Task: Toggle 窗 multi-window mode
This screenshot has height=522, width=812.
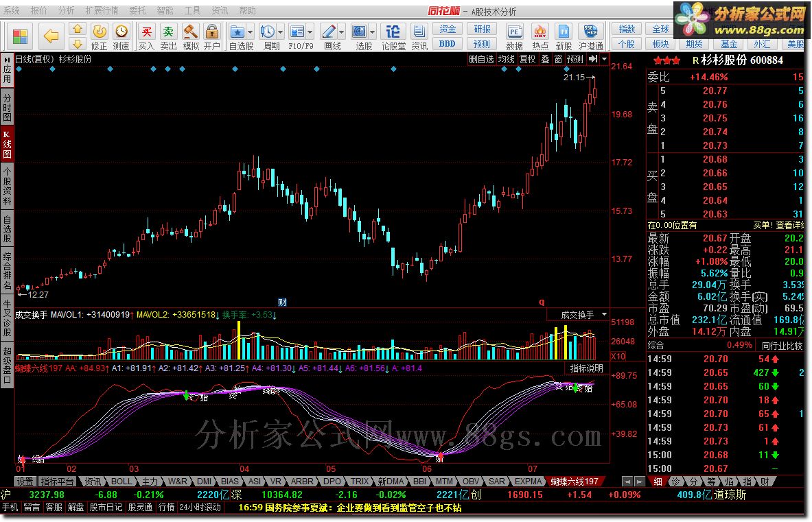Action: pyautogui.click(x=558, y=59)
